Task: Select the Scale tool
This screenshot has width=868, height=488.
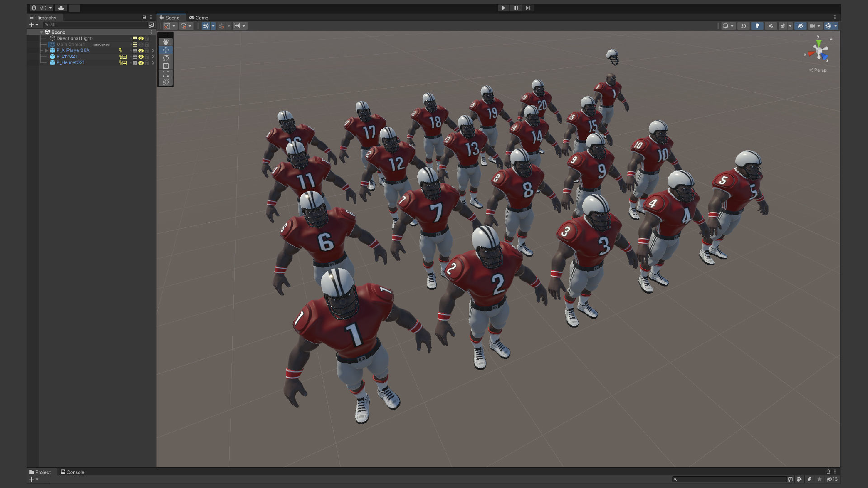Action: click(x=165, y=66)
